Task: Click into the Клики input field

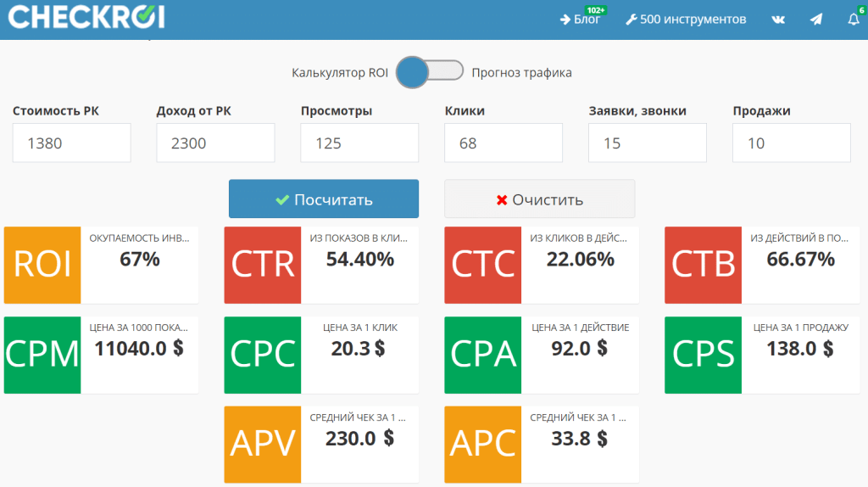Action: (504, 143)
